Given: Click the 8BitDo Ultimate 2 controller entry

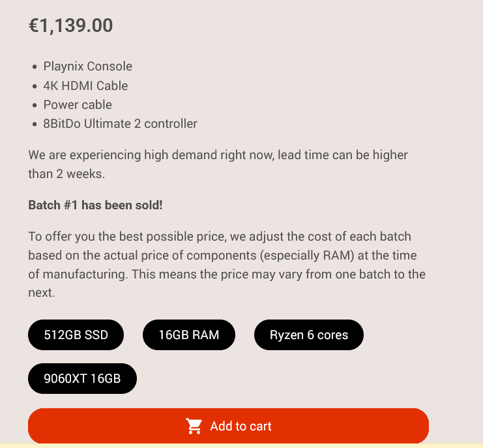Looking at the screenshot, I should coord(120,123).
